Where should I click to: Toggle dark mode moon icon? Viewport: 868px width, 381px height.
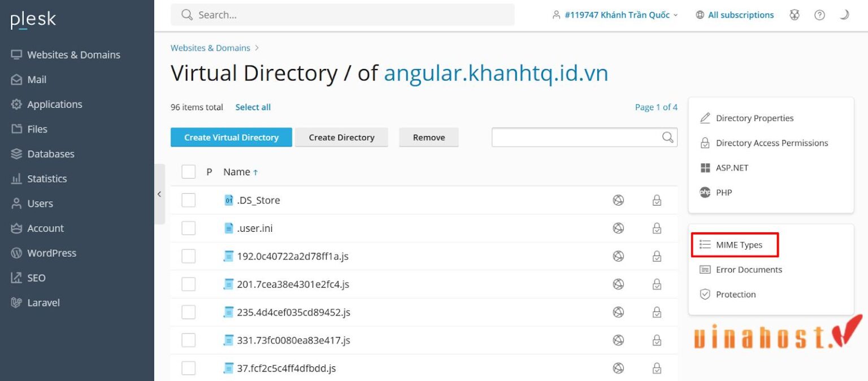tap(844, 15)
